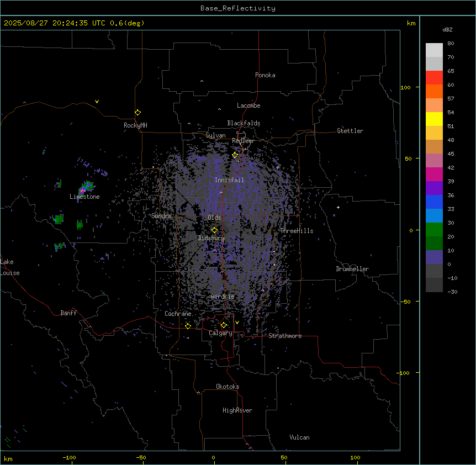This screenshot has width=476, height=465.
Task: Select the Banff label
Action: 68,313
